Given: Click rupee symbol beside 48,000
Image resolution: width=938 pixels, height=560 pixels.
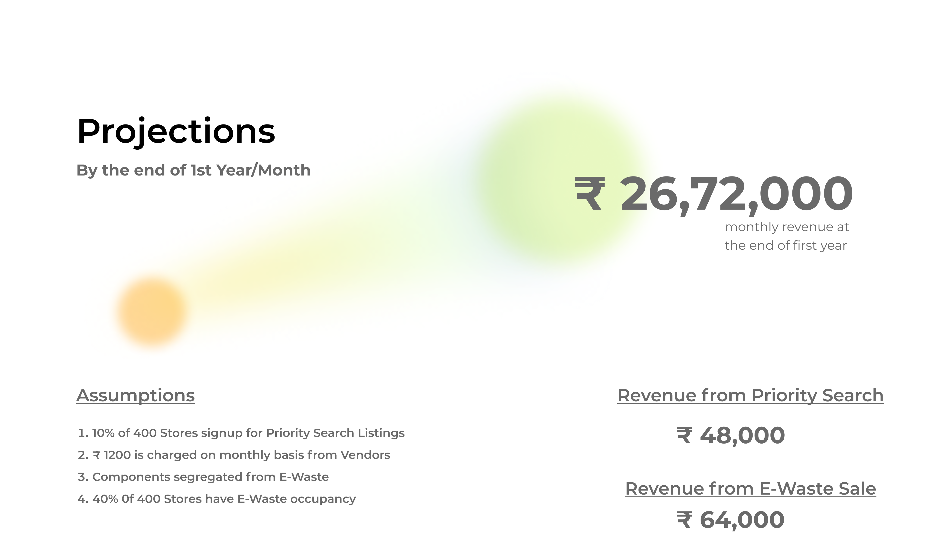Looking at the screenshot, I should point(685,435).
